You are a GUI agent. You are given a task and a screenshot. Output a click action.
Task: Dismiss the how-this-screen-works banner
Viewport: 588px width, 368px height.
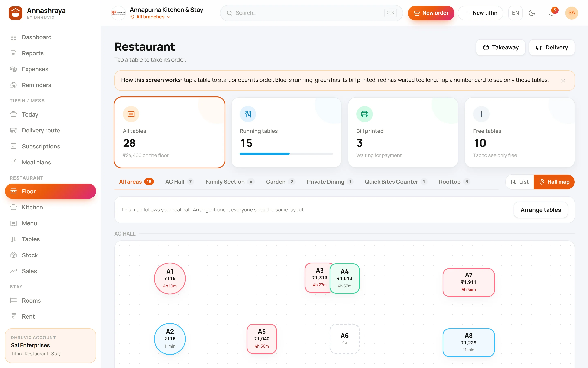click(x=563, y=81)
